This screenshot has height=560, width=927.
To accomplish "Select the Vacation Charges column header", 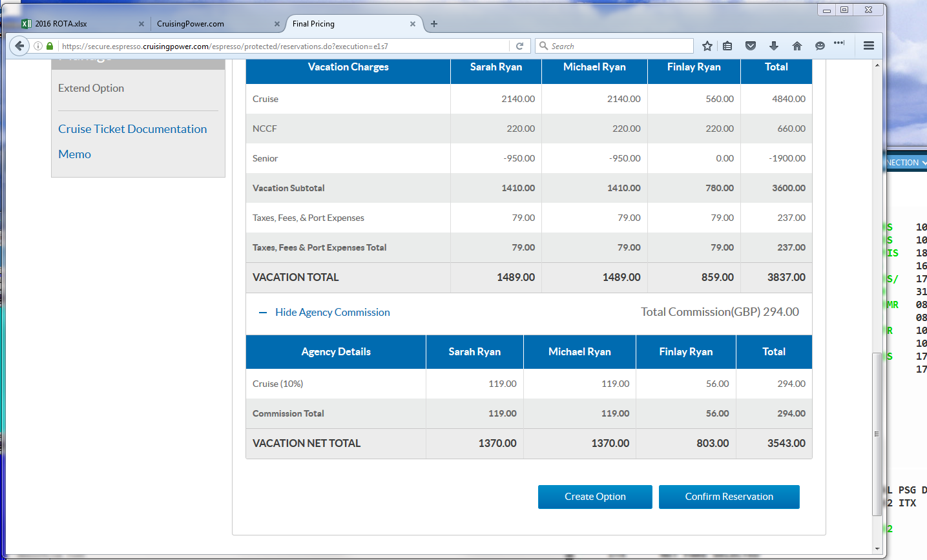I will click(x=348, y=67).
